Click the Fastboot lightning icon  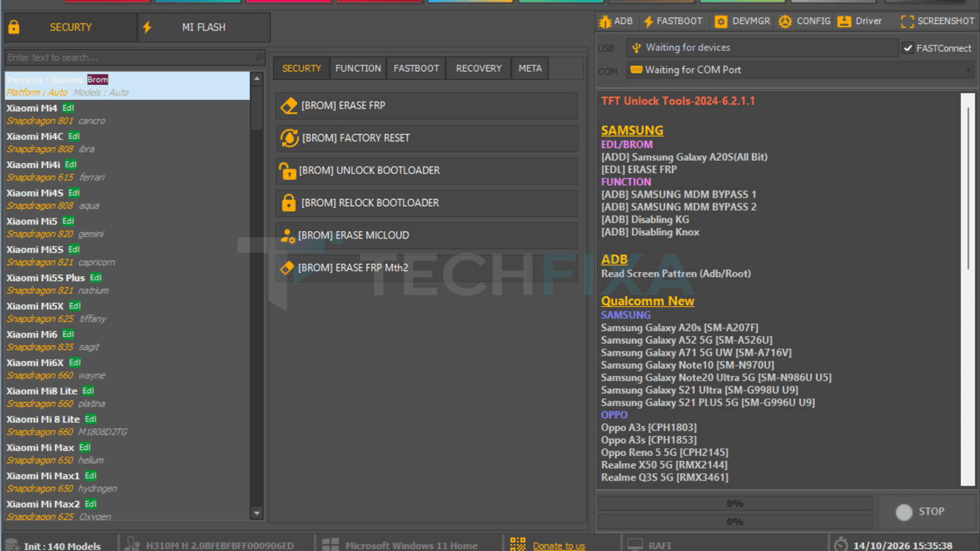pos(649,21)
